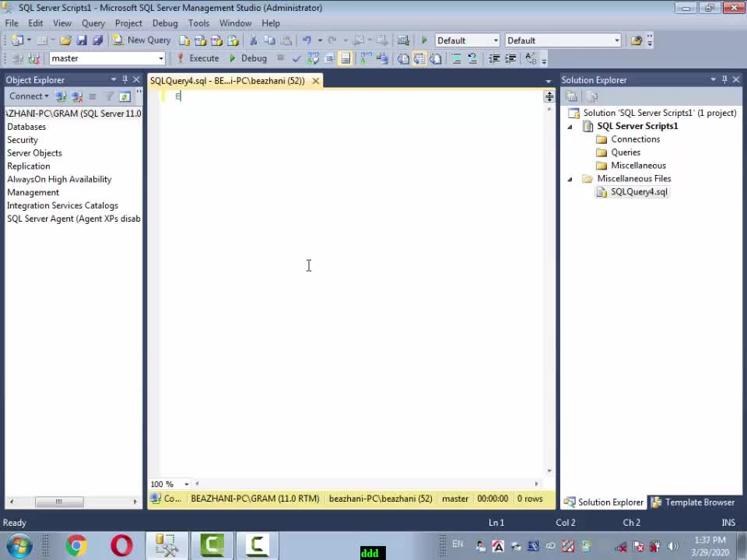This screenshot has width=747, height=560.
Task: Select Databases node in Object Explorer
Action: [x=26, y=127]
